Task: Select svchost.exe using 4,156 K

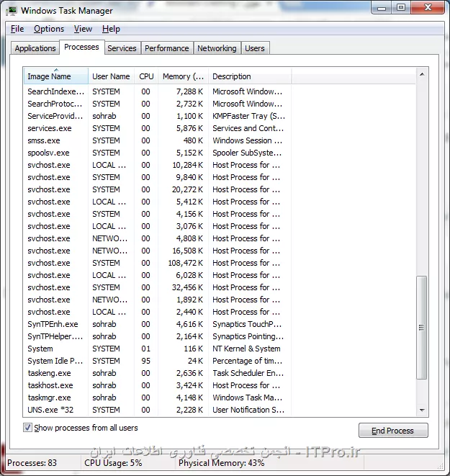Action: pyautogui.click(x=158, y=214)
